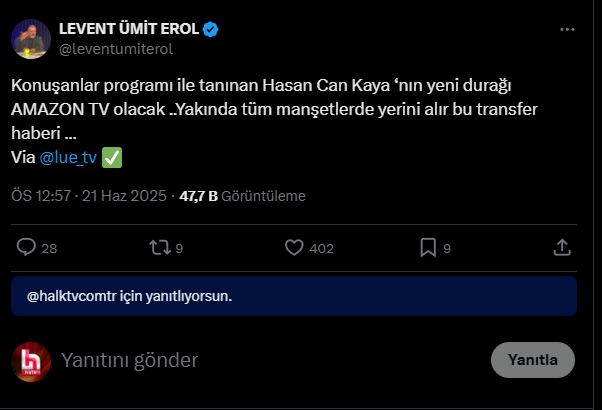
Task: Click the Halk TV account avatar
Action: 31,362
